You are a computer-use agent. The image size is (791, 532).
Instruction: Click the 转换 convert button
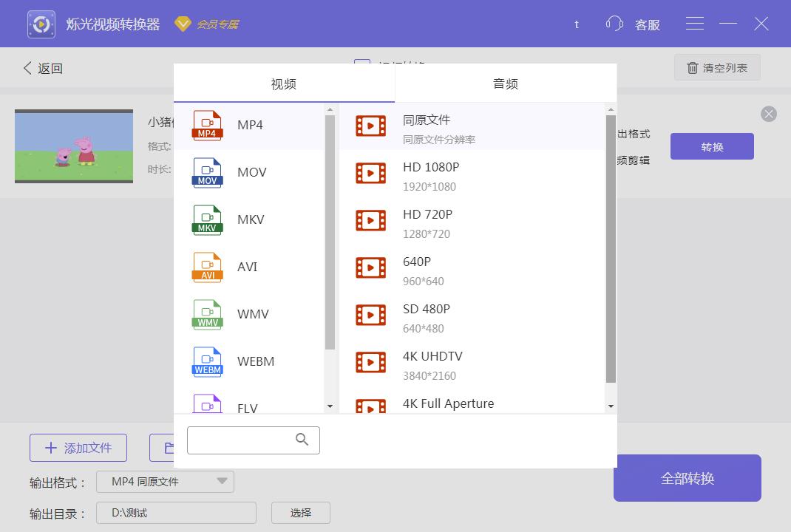point(711,146)
